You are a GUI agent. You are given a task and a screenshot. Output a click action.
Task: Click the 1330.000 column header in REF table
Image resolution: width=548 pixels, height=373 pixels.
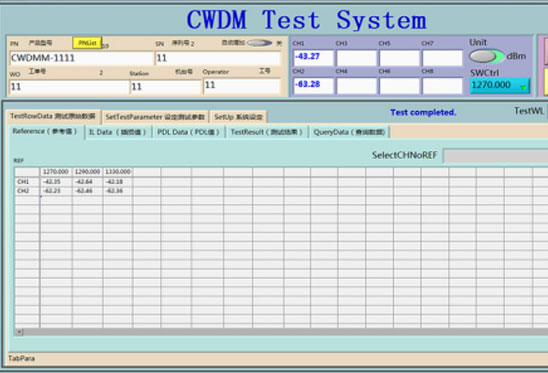(118, 172)
